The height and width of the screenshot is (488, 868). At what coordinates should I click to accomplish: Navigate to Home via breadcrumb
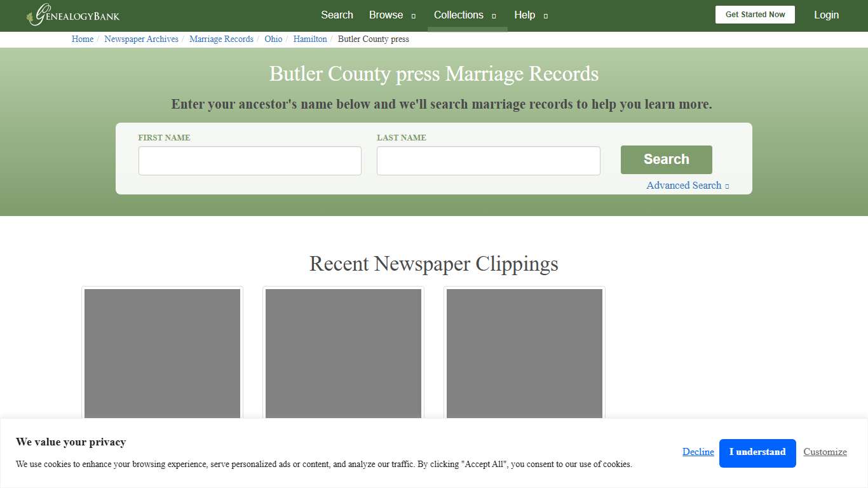click(x=82, y=39)
